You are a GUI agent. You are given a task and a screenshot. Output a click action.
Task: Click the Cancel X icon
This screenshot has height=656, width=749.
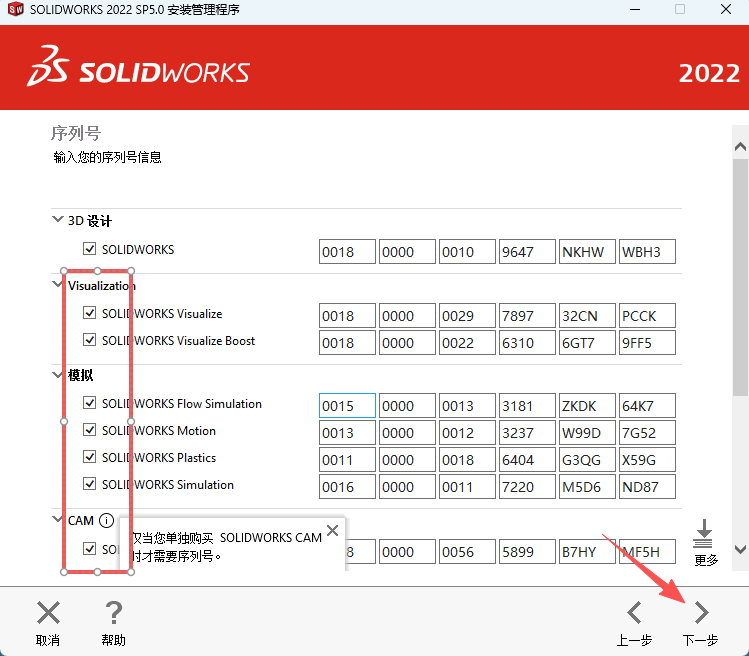pos(48,613)
